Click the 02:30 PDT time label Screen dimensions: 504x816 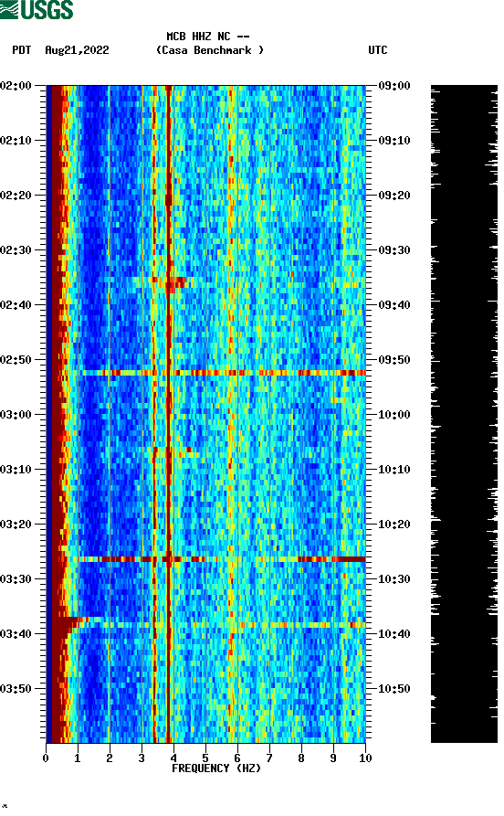tap(16, 250)
